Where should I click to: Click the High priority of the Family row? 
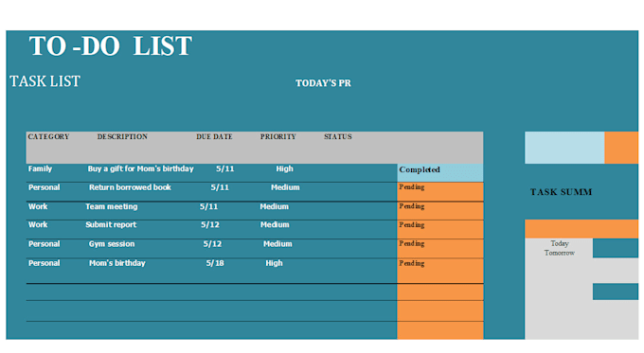pos(284,168)
